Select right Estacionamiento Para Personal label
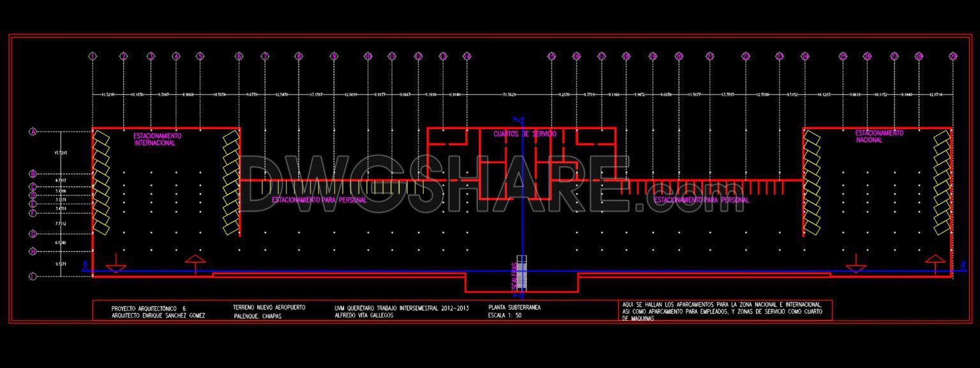This screenshot has height=368, width=980. pos(701,200)
